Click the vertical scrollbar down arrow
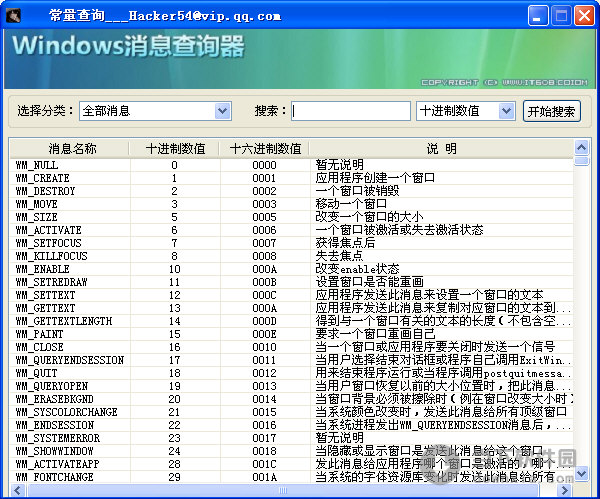 click(x=582, y=474)
